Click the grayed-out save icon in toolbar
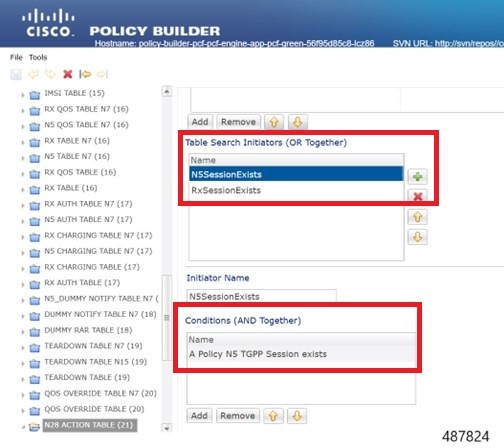The width and height of the screenshot is (504, 448). point(16,74)
